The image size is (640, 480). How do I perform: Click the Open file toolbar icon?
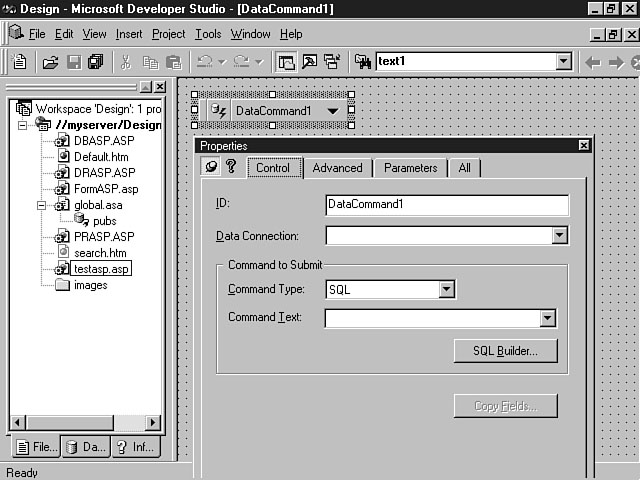[50, 62]
